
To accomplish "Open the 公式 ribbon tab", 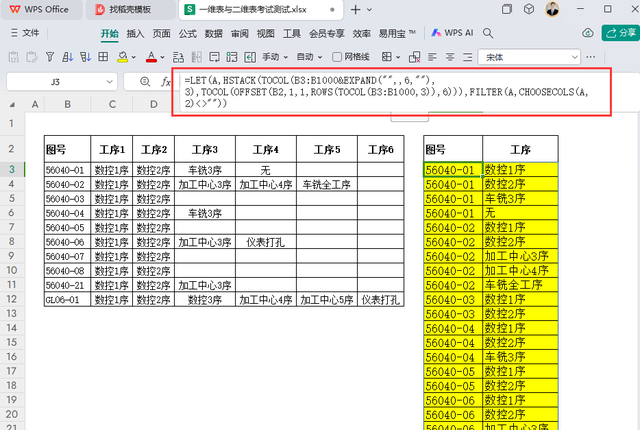I will pos(187,33).
